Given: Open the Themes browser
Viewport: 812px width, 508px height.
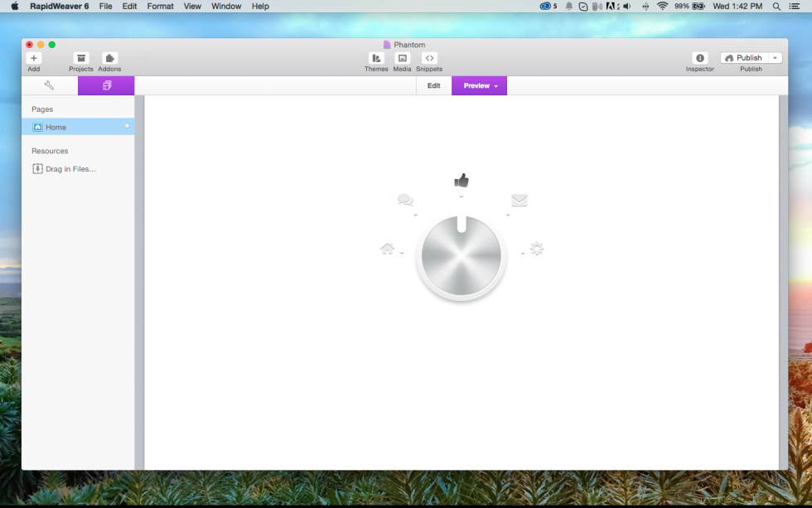Looking at the screenshot, I should 376,58.
